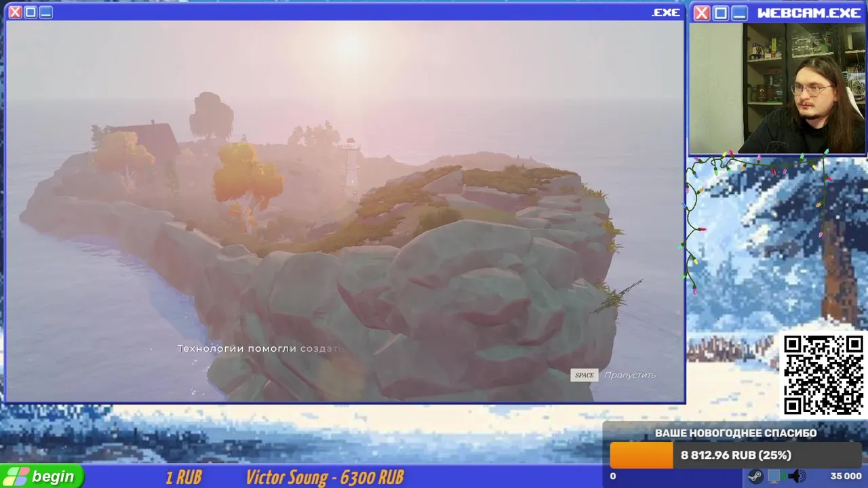
Task: Click the webcam video feed
Action: (778, 89)
